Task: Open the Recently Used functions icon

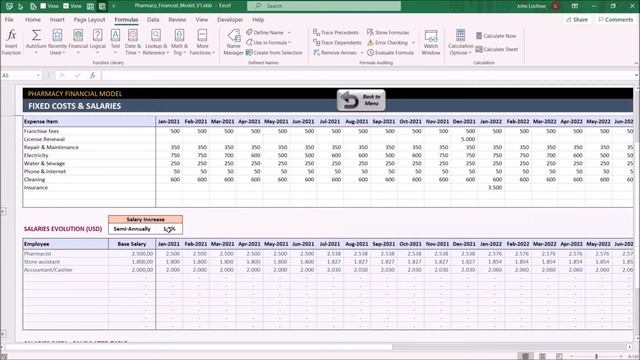Action: 57,36
